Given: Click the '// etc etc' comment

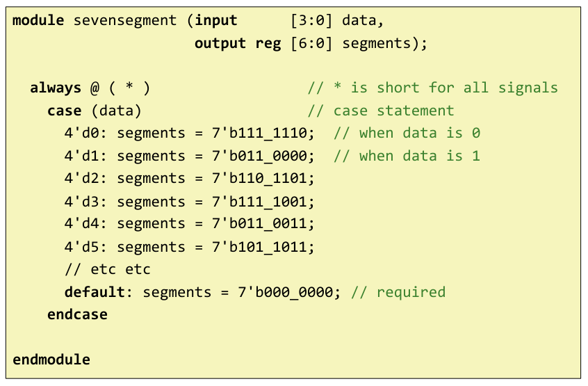Looking at the screenshot, I should [107, 269].
